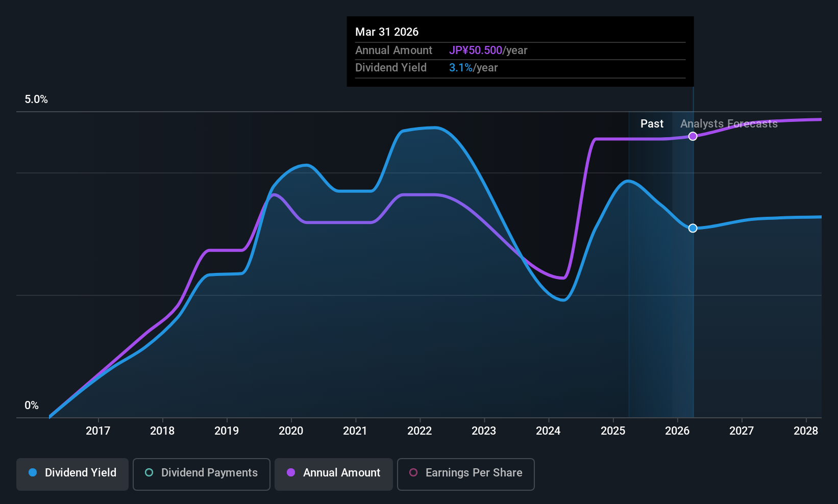Click the Analysts Forecasts label
Screen dimensions: 838x504
[729, 124]
